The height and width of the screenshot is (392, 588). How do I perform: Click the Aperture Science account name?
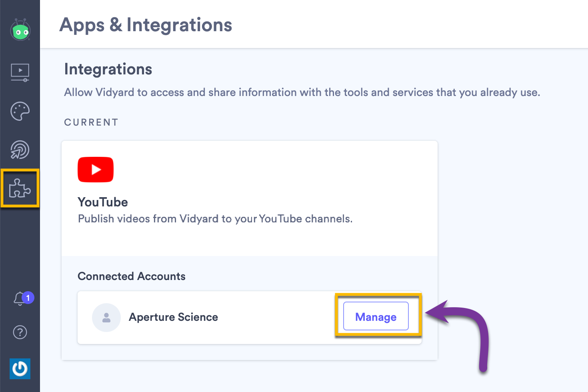click(173, 317)
